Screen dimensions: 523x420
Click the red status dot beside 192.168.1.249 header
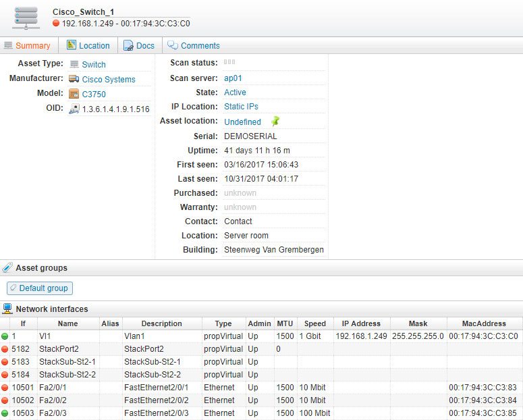[x=56, y=23]
